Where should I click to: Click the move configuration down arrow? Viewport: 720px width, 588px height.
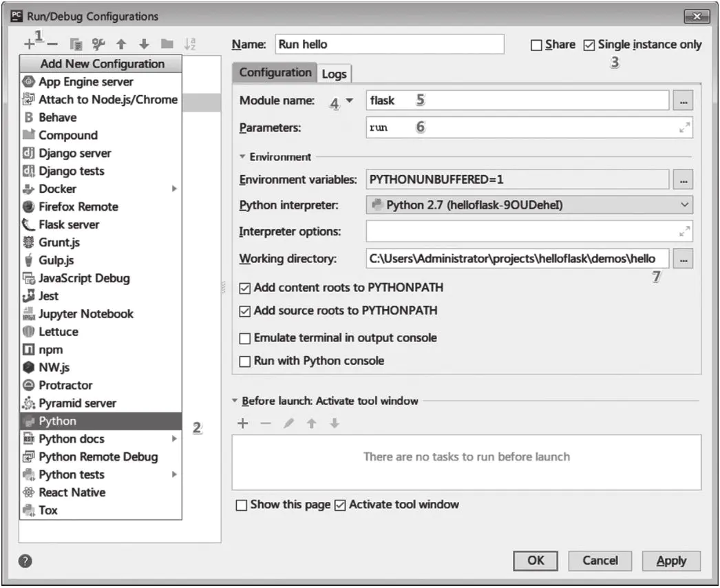click(144, 44)
